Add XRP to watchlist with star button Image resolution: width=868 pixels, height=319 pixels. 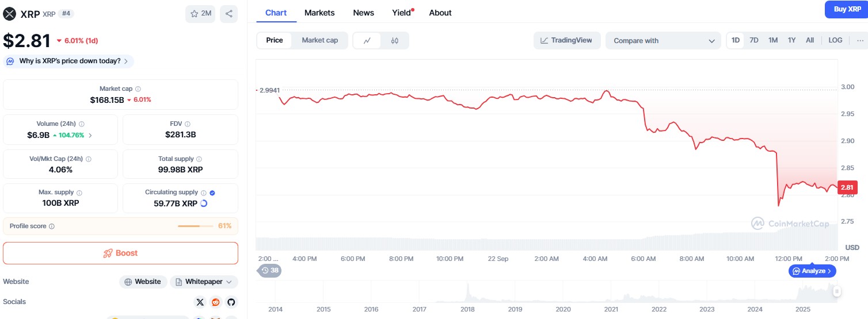200,14
